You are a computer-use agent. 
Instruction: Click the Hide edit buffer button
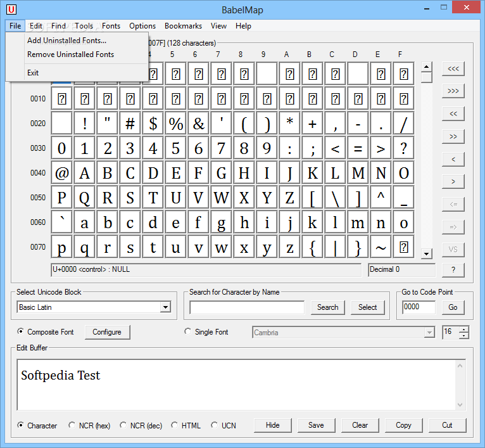272,425
